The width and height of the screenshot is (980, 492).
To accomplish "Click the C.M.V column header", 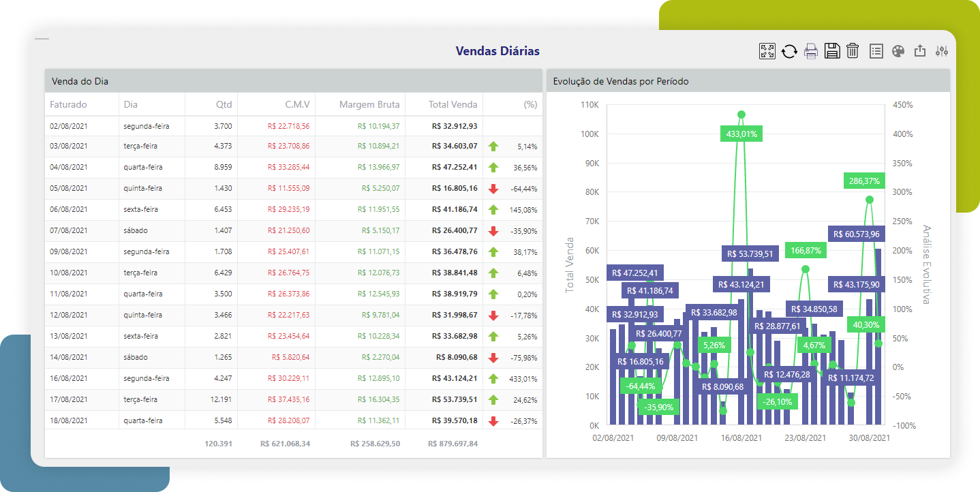I will pos(297,105).
